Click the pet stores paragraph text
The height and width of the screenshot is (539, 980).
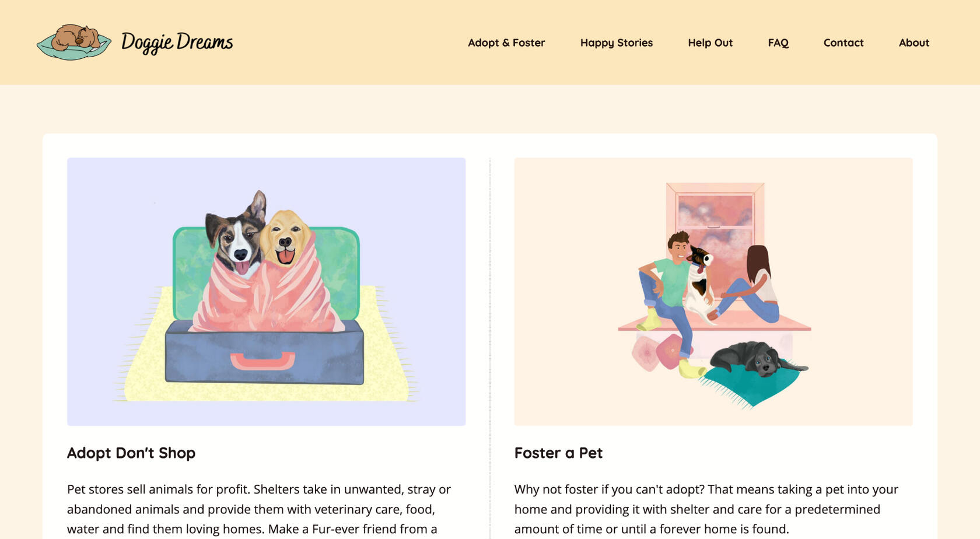(x=259, y=509)
